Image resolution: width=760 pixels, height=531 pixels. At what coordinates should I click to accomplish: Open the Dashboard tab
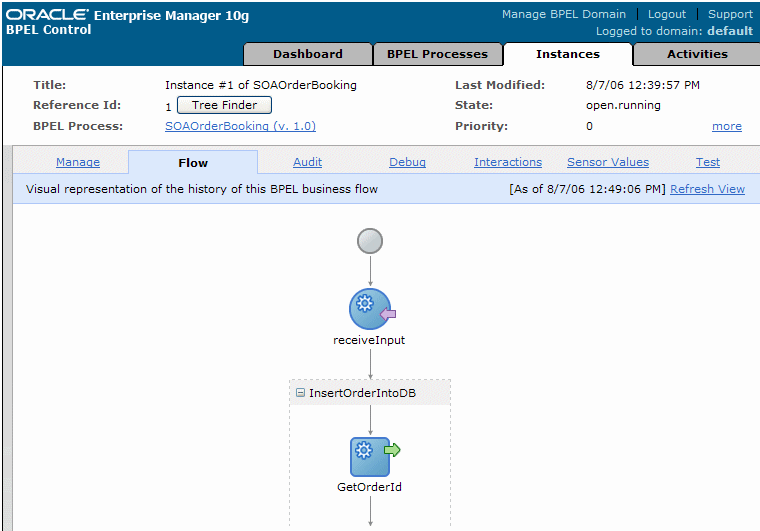point(308,54)
